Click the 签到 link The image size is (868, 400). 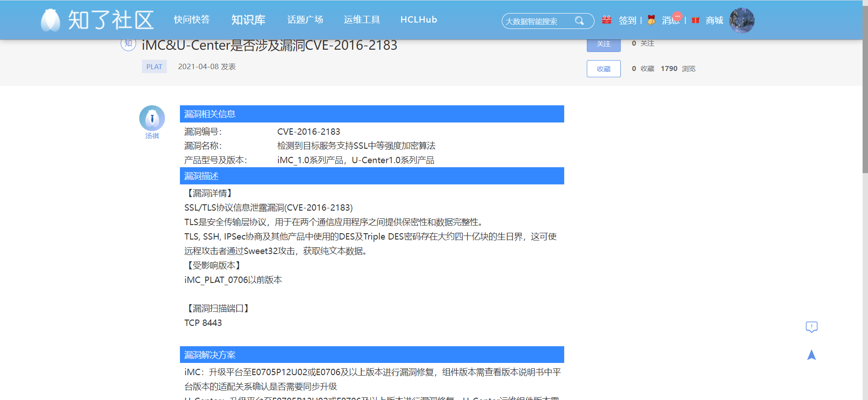pos(627,20)
